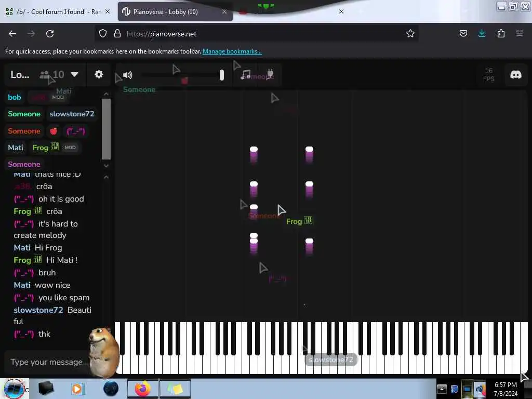Click the user list scroll-up arrow
The image size is (532, 399).
(x=106, y=94)
